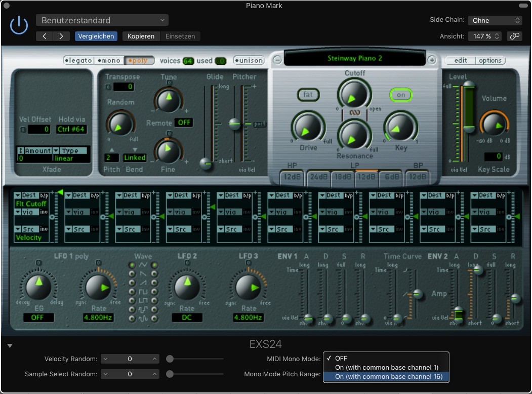Click the Steinway Piano 2 instrument display
This screenshot has height=394, width=532.
point(354,58)
